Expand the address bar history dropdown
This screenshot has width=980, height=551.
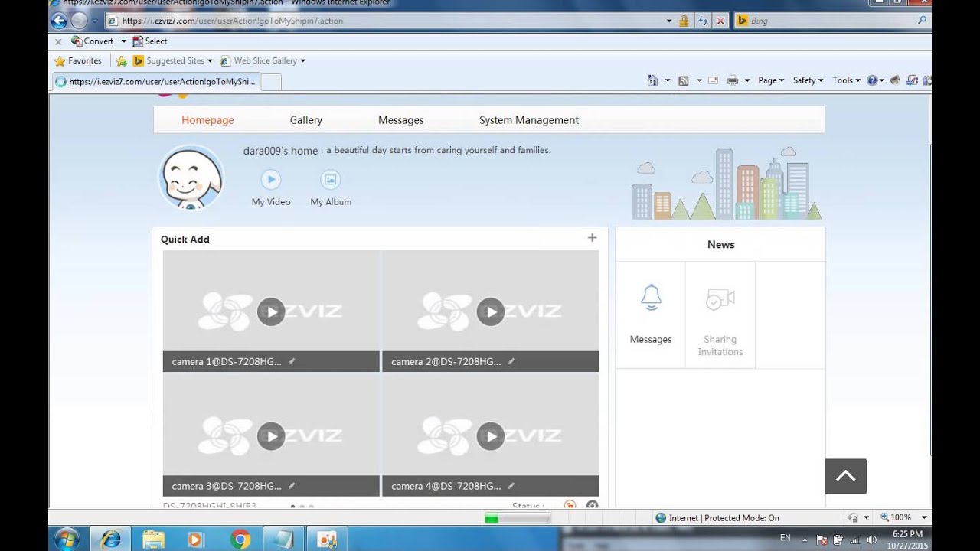[669, 21]
